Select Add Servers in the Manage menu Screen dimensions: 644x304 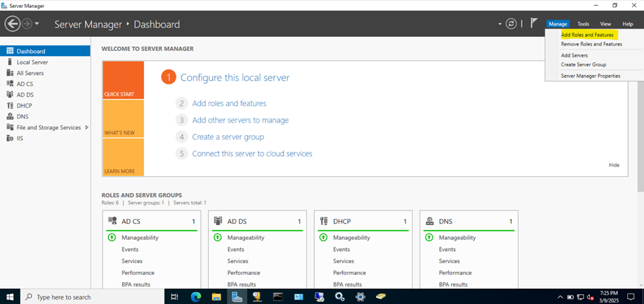[x=574, y=55]
